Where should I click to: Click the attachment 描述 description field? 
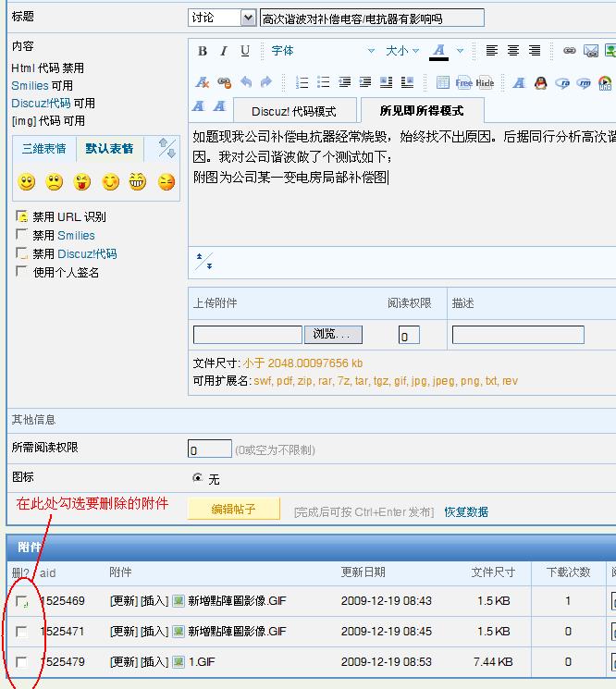tap(518, 335)
